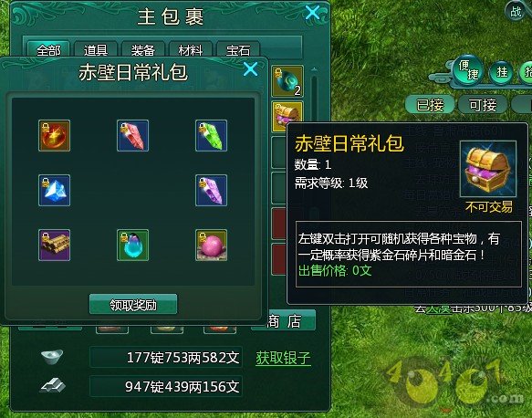Show the 已接 accepted quests list
Screen dimensions: 532x418
pyautogui.click(x=430, y=104)
